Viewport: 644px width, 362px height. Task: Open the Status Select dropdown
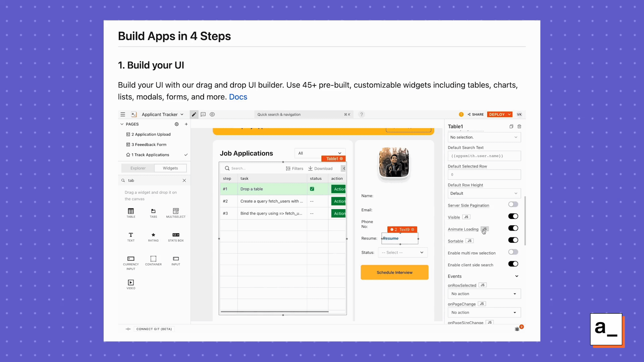(402, 252)
